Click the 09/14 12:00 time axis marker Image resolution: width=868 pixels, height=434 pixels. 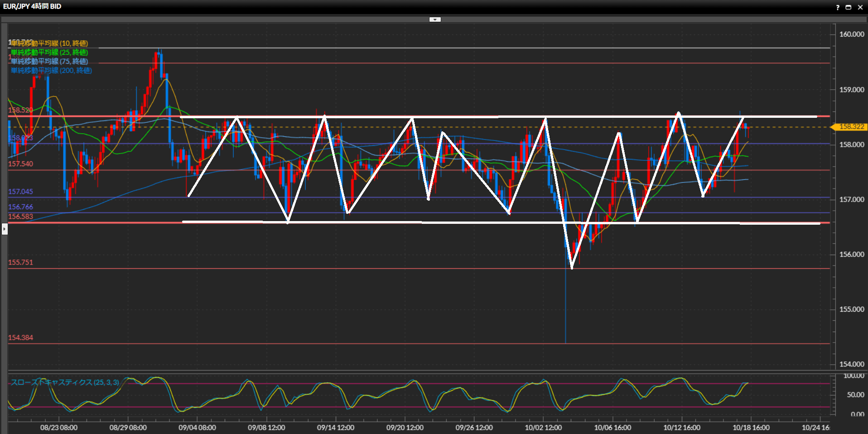coord(335,427)
